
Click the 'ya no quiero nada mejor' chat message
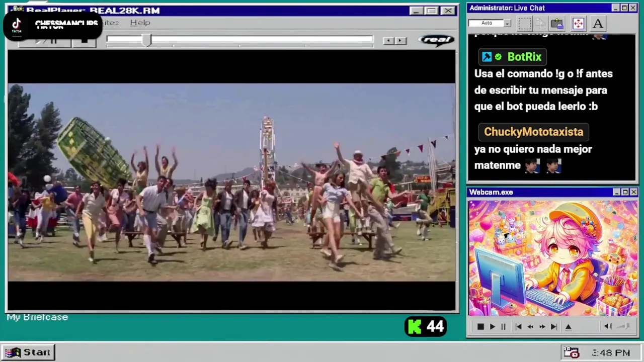tap(533, 157)
